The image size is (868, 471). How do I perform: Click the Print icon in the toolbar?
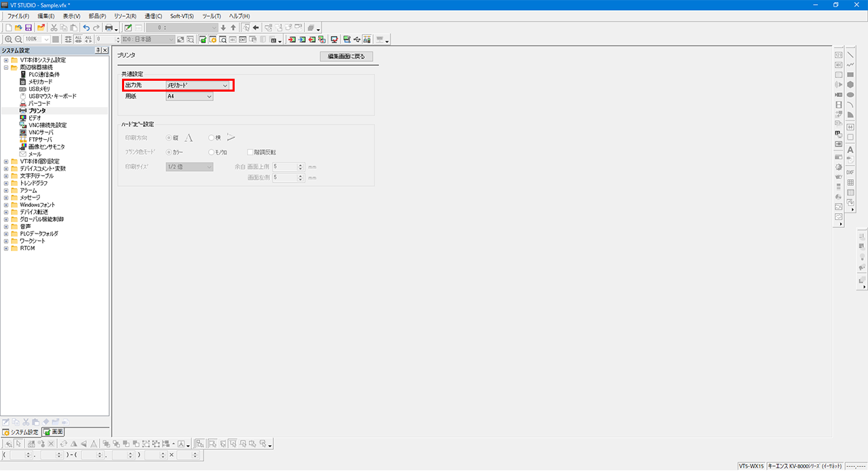click(x=108, y=28)
